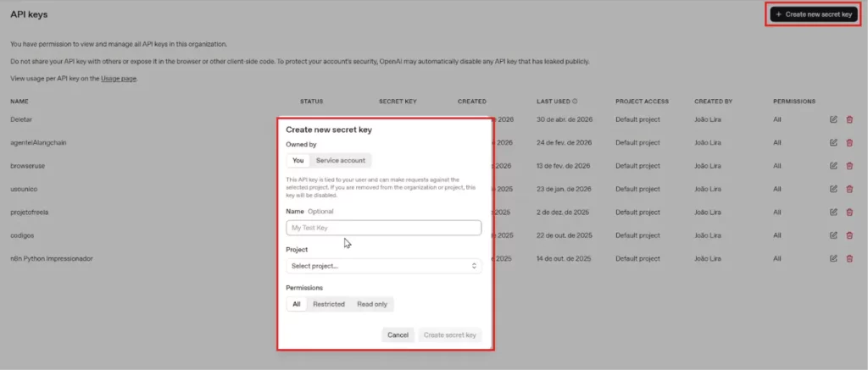Delete the usounico key
The height and width of the screenshot is (370, 868).
tap(849, 189)
